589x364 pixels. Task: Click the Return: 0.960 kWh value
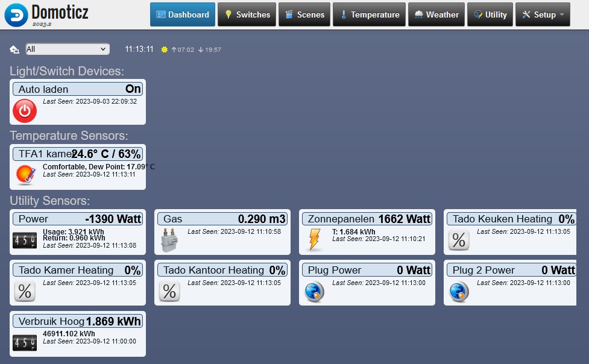point(74,238)
